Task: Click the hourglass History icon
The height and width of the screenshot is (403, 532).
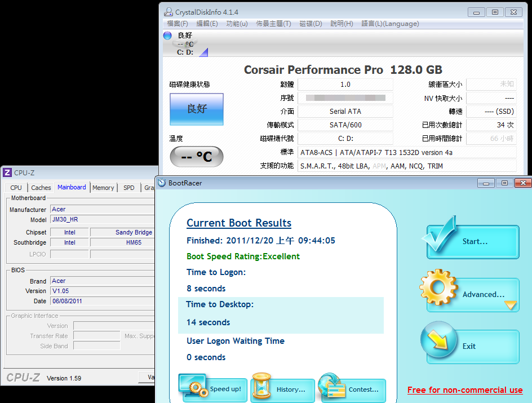Action: [261, 386]
